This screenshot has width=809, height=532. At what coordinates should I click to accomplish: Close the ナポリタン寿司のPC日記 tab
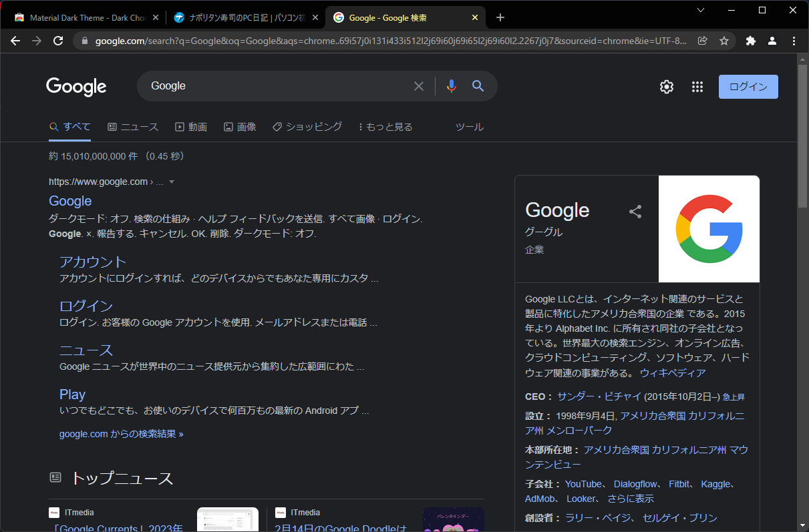[x=315, y=18]
